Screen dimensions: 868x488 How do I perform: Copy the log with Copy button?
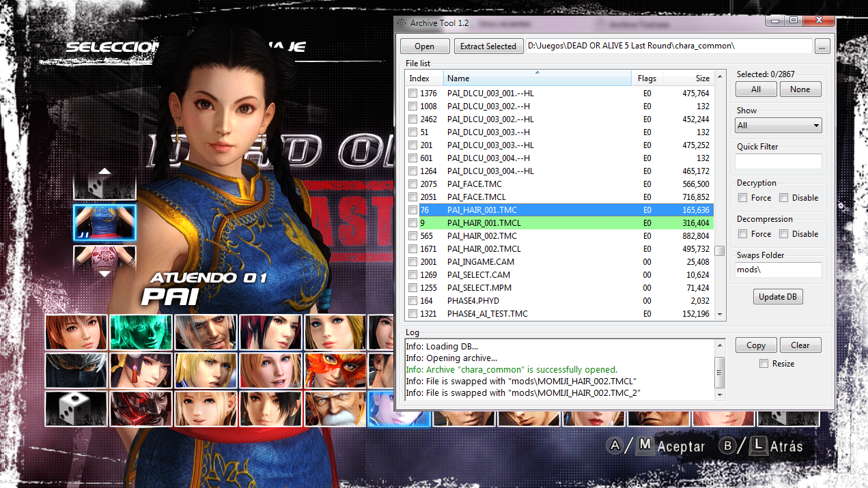pos(756,345)
